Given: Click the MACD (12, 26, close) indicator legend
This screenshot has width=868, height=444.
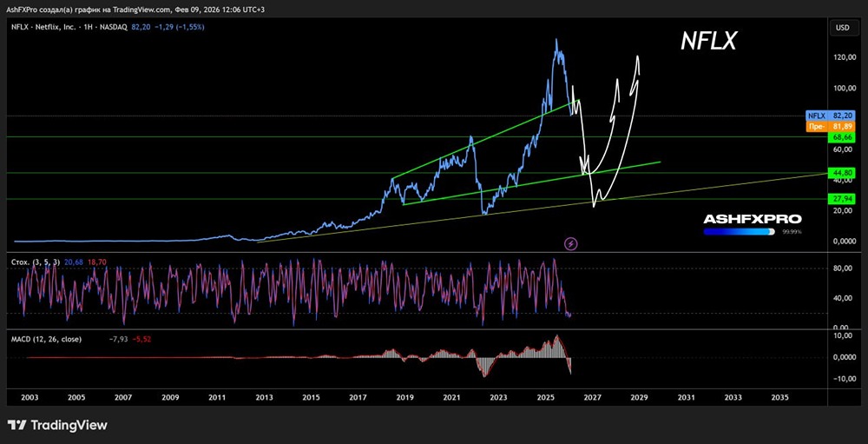Looking at the screenshot, I should pyautogui.click(x=46, y=339).
